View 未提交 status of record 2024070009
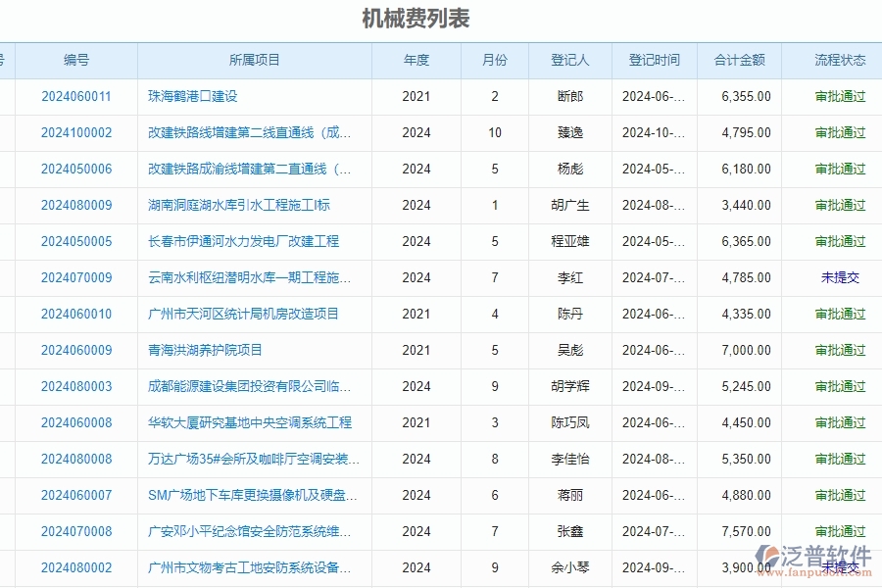Viewport: 882px width, 588px height. point(840,277)
